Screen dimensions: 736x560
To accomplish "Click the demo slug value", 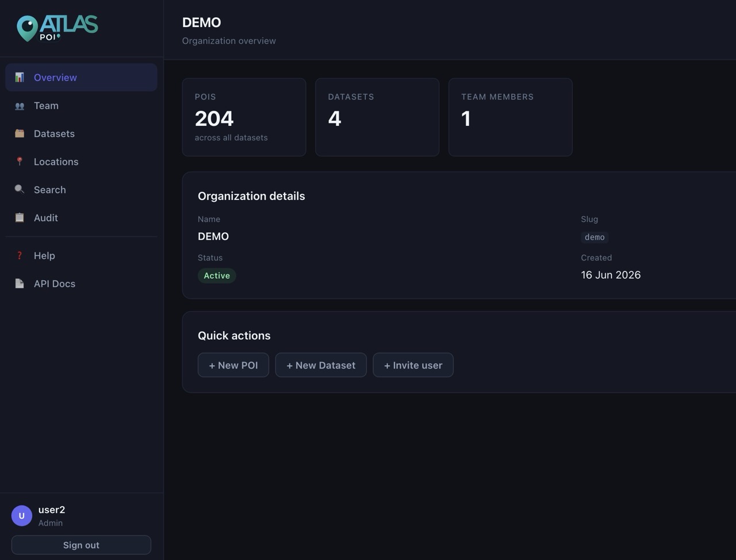I will [x=595, y=237].
